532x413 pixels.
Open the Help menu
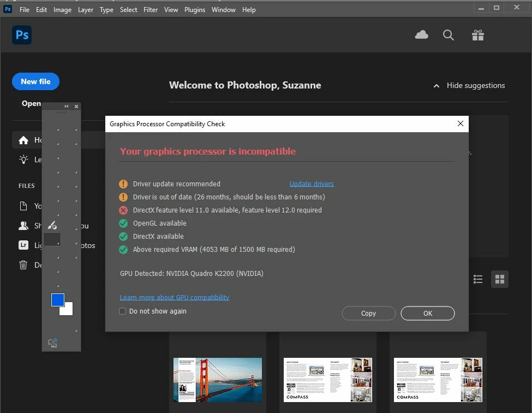click(249, 10)
